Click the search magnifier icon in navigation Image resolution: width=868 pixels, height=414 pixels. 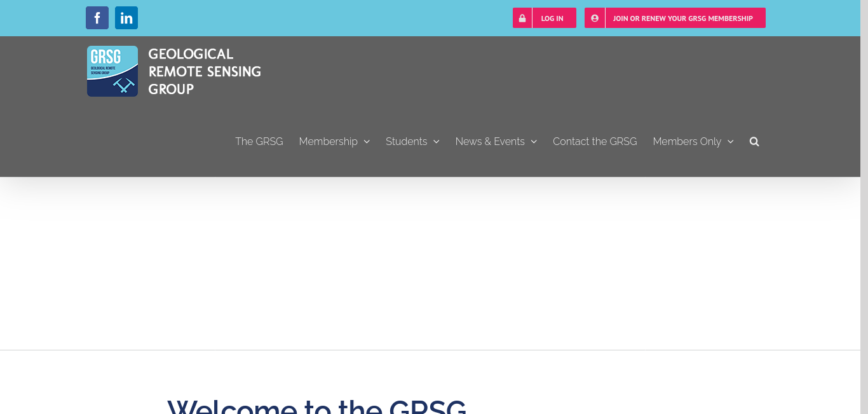click(754, 141)
